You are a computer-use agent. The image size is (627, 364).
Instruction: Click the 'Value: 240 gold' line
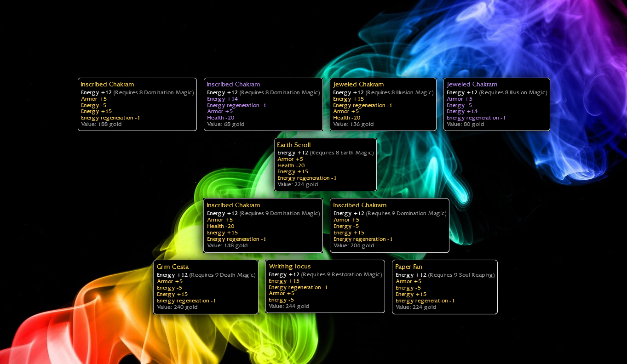click(x=177, y=307)
